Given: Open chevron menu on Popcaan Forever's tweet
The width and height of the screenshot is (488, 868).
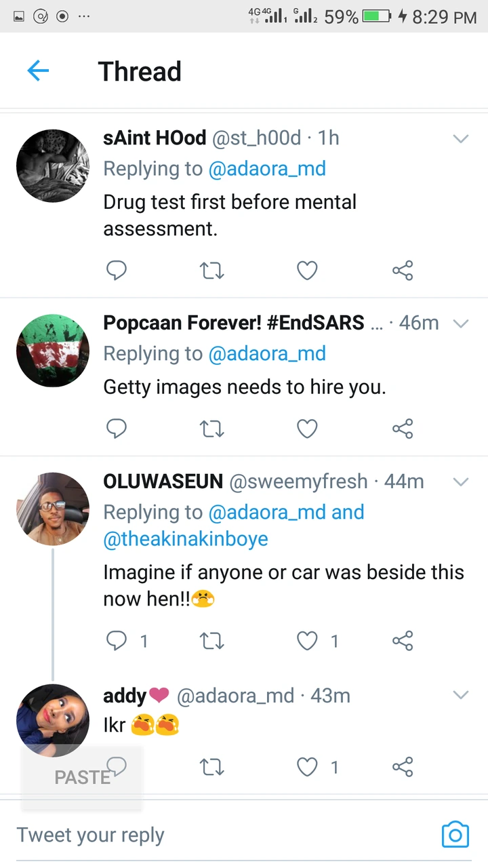Looking at the screenshot, I should [461, 323].
